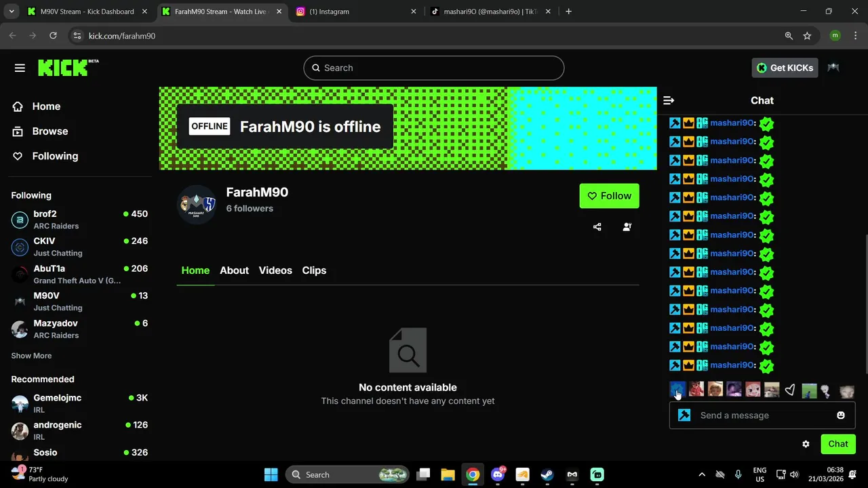The width and height of the screenshot is (868, 488).
Task: Open a new browser tab
Action: (568, 12)
